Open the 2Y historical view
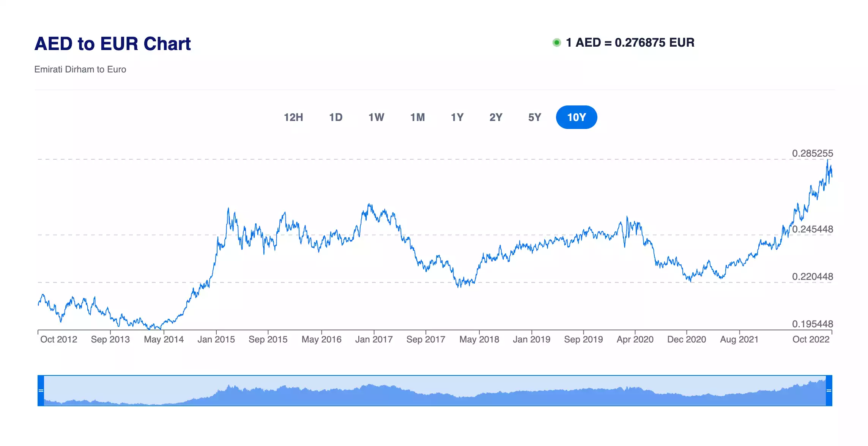868x446 pixels. (496, 118)
